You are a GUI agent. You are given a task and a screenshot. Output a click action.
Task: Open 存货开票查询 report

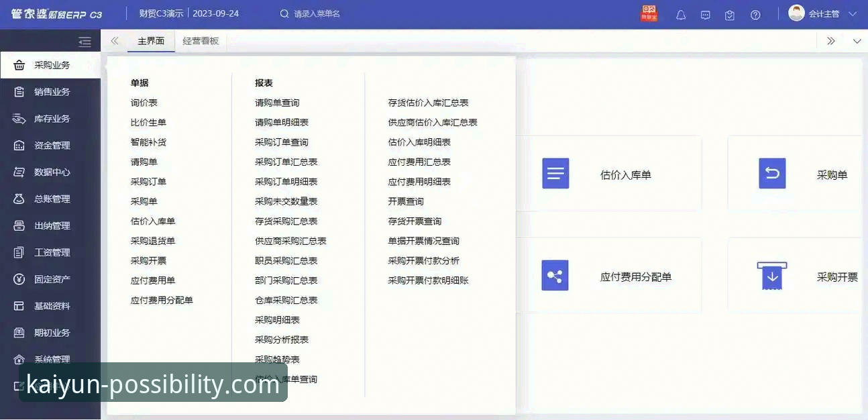415,221
